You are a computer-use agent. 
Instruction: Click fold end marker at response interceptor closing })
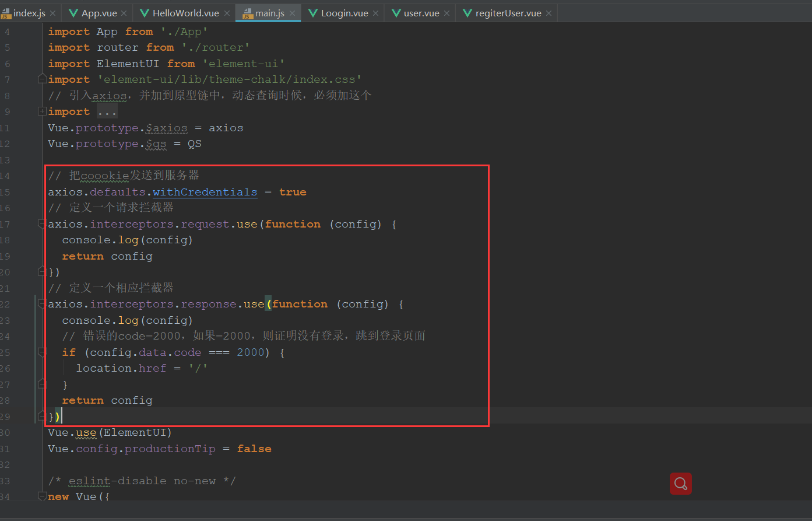pyautogui.click(x=41, y=415)
